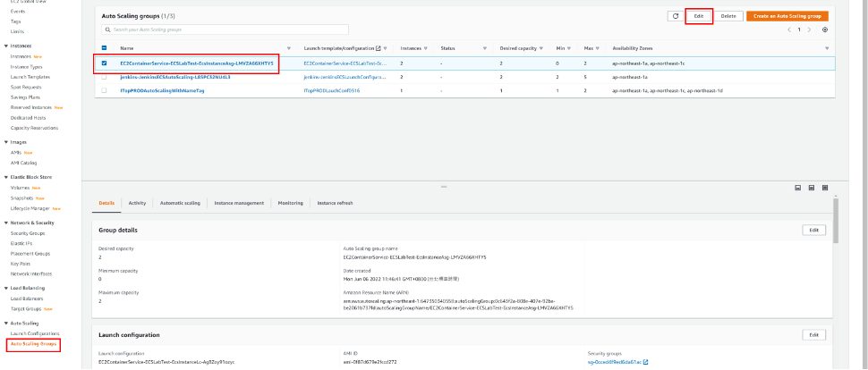The width and height of the screenshot is (868, 370).
Task: Click the refresh icon beside Edit
Action: 676,16
